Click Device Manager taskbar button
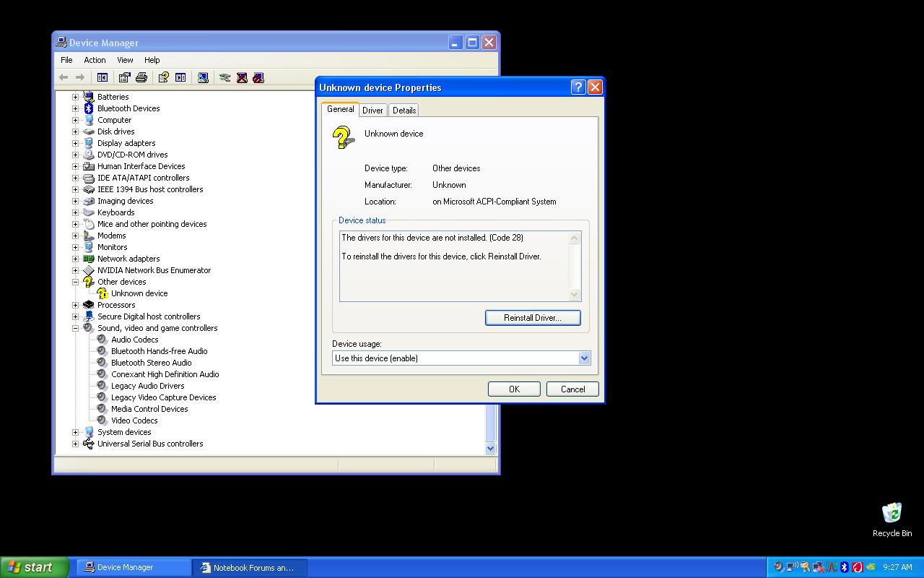Image resolution: width=924 pixels, height=578 pixels. tap(134, 568)
